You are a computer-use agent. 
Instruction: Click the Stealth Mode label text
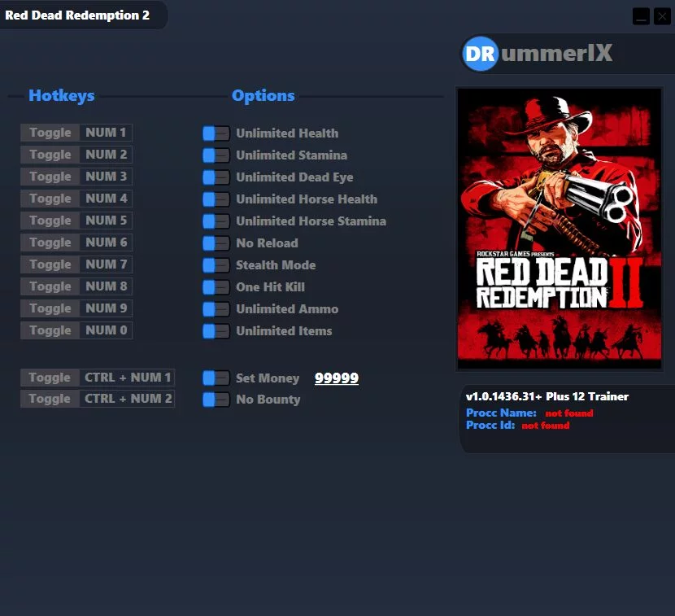click(x=276, y=265)
